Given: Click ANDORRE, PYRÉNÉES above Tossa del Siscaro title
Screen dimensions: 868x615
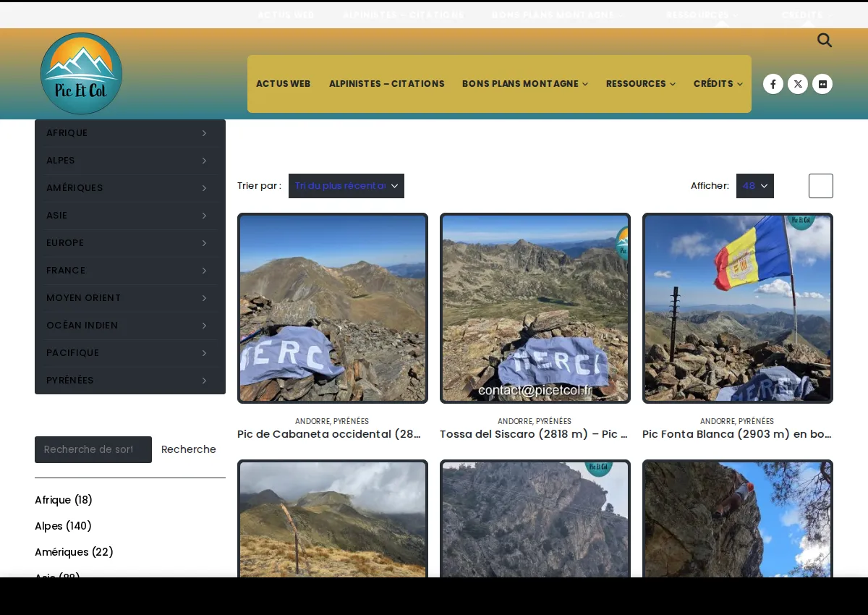Looking at the screenshot, I should [x=535, y=421].
